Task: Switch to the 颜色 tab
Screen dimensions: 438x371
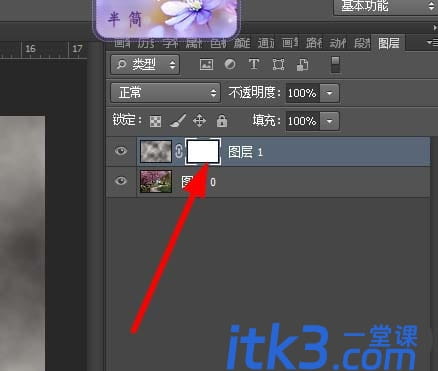Action: pyautogui.click(x=242, y=43)
